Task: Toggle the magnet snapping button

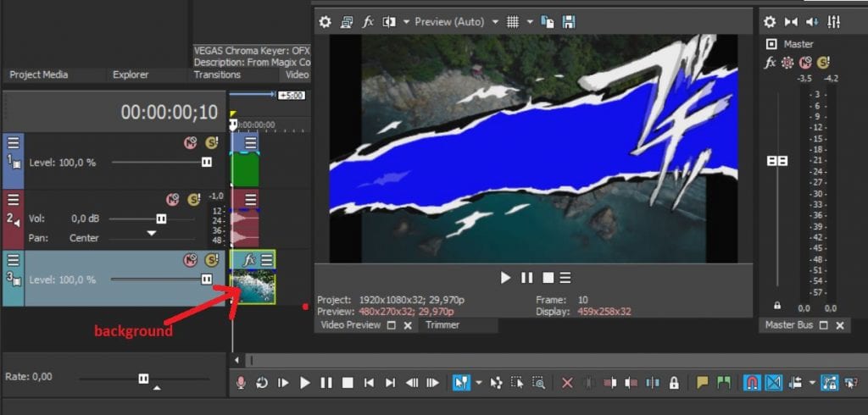Action: tap(751, 384)
